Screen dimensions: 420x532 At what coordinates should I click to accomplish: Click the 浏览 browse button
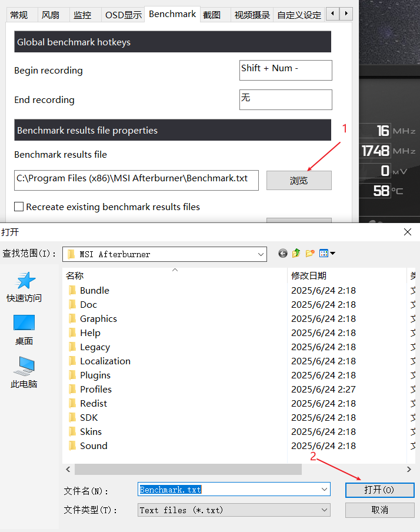[299, 180]
